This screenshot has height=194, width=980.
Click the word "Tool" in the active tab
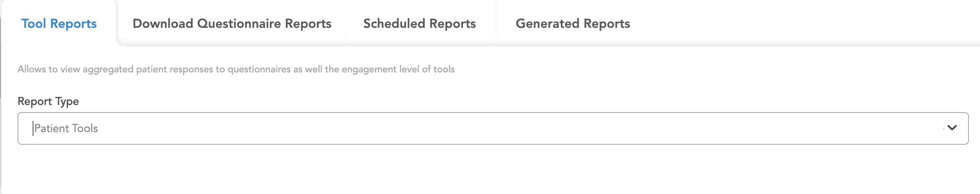(x=34, y=23)
